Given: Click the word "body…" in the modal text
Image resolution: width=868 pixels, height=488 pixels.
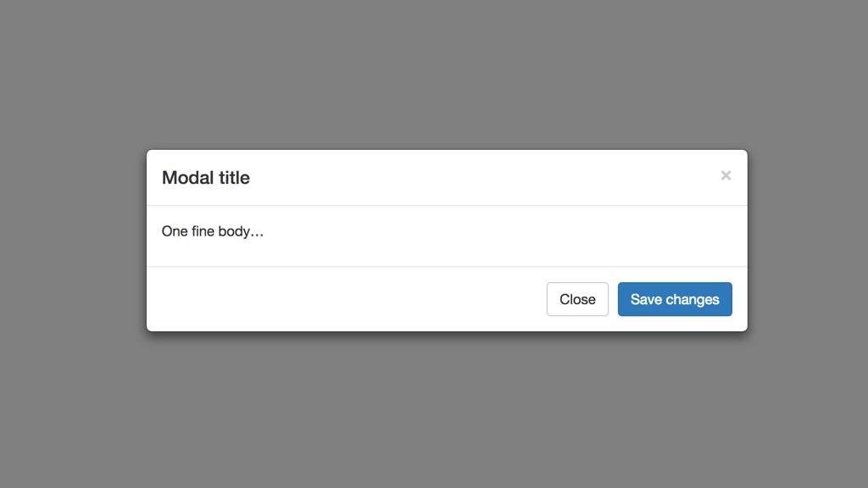Looking at the screenshot, I should click(241, 231).
